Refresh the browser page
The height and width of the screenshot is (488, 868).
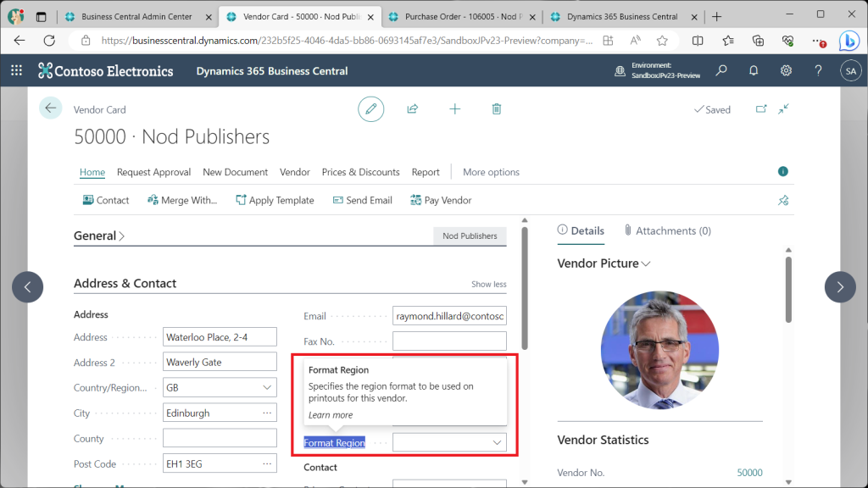click(49, 41)
